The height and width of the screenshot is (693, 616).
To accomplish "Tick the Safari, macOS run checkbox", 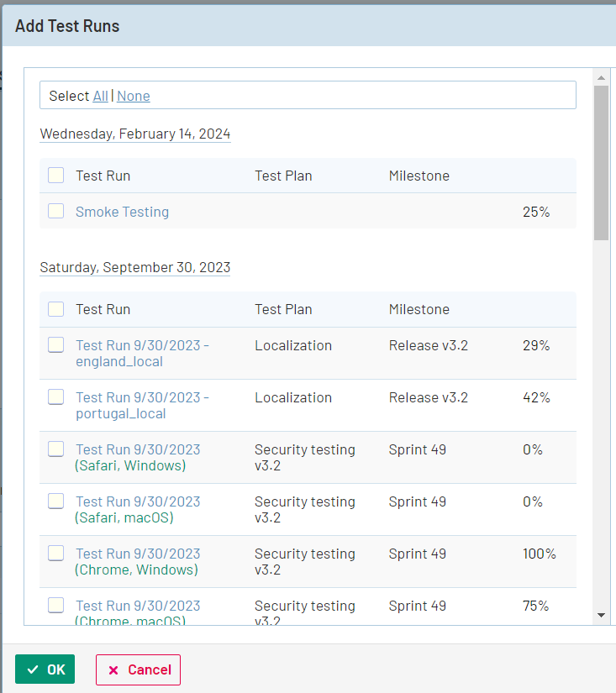I will point(55,501).
